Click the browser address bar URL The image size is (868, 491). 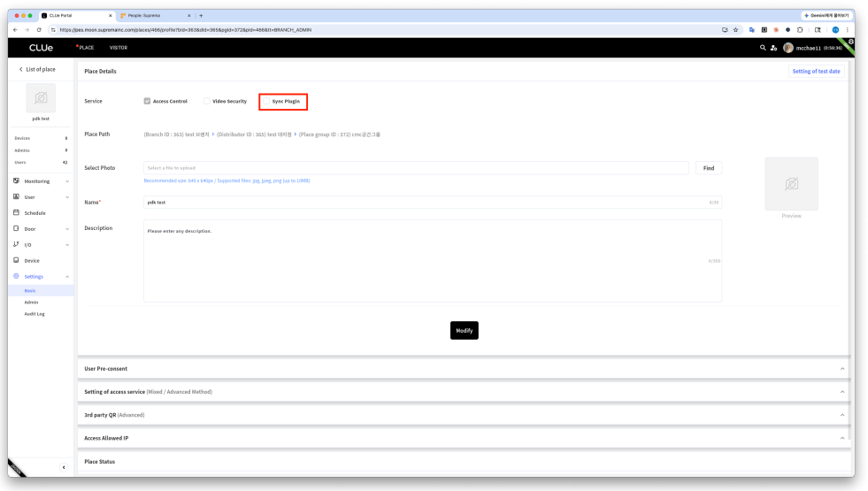[x=186, y=30]
